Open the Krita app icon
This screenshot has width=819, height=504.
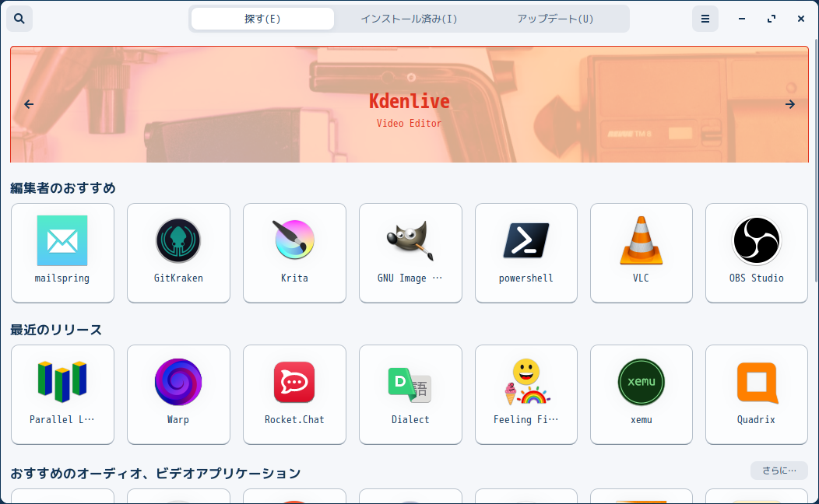click(294, 240)
